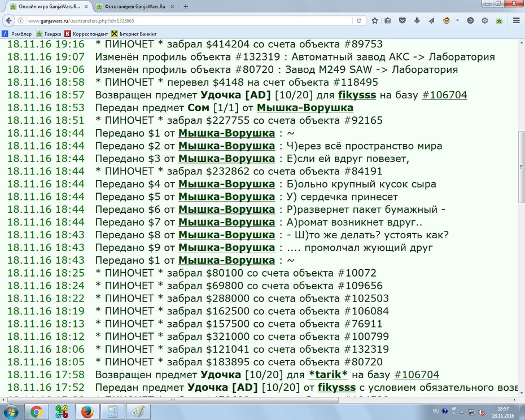
Task: Click the RU language indicator
Action: tap(436, 411)
